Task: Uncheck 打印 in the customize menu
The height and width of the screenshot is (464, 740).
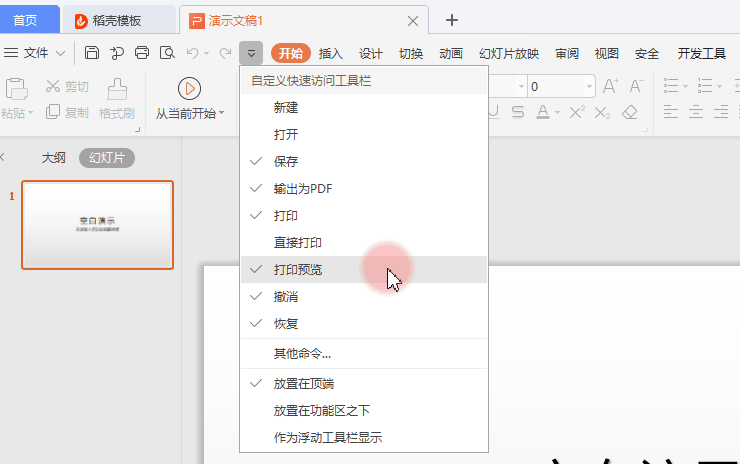Action: point(364,216)
